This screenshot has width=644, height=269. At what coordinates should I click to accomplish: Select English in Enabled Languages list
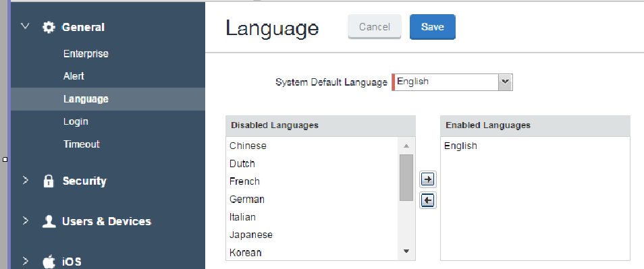[x=461, y=146]
